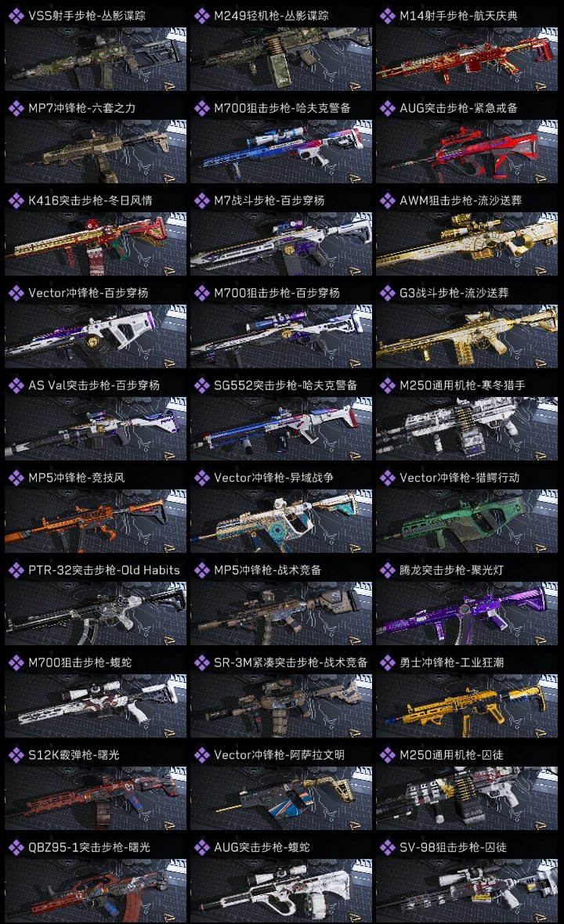564x924 pixels.
Task: Click the purple icon beside SV-98狙击步枪-囚徒
Action: (x=387, y=847)
